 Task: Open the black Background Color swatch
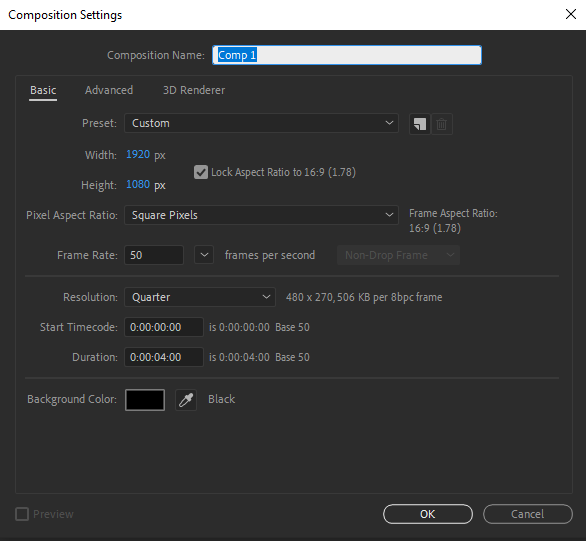(x=145, y=400)
